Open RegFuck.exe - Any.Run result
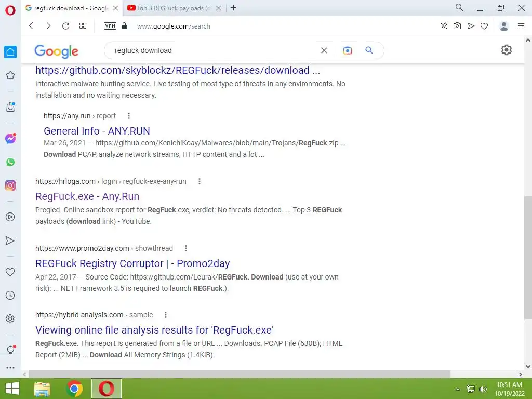The width and height of the screenshot is (532, 399). click(x=87, y=196)
